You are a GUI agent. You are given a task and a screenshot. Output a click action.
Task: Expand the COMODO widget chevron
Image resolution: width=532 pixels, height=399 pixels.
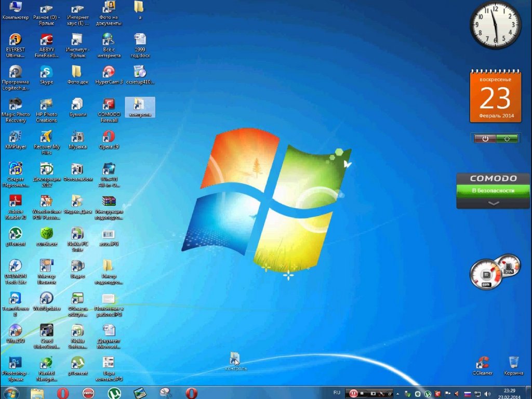pos(494,203)
